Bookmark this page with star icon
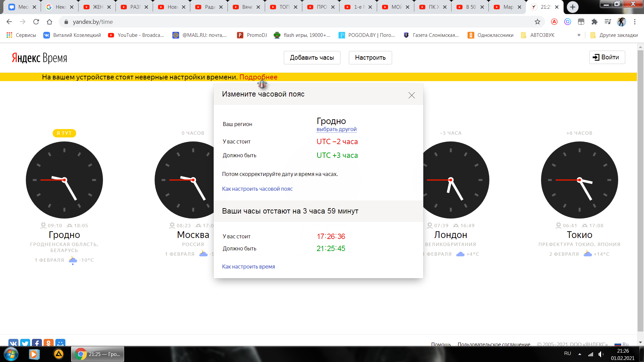 coord(537,22)
